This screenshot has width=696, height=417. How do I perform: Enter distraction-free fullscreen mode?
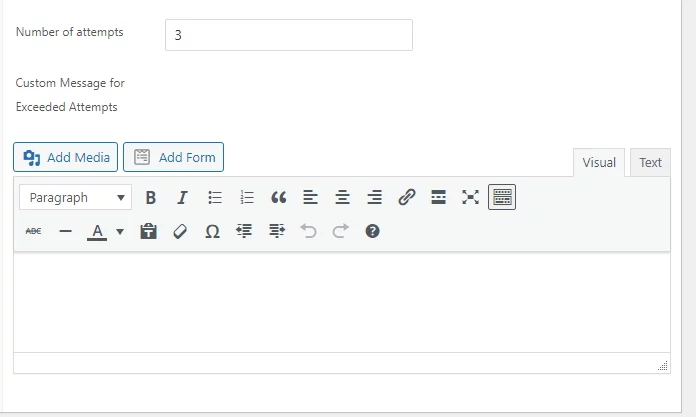pyautogui.click(x=471, y=197)
